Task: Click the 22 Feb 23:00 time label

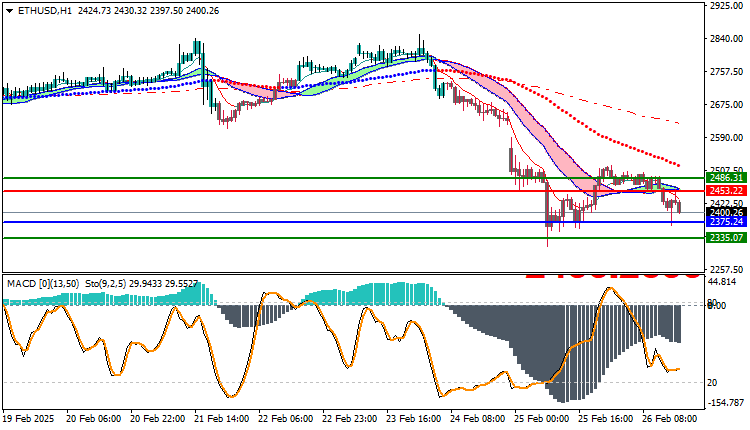Action: 350,419
